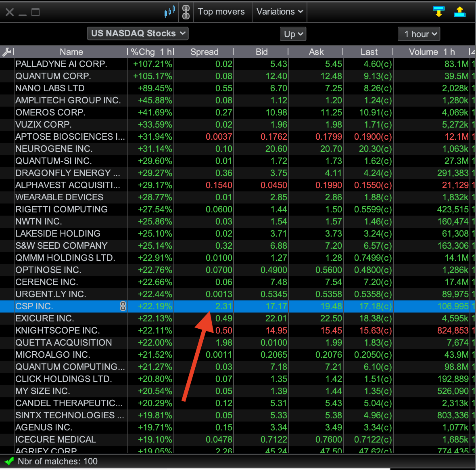The width and height of the screenshot is (476, 470).
Task: Select the VUZIX CORP. row
Action: click(238, 124)
